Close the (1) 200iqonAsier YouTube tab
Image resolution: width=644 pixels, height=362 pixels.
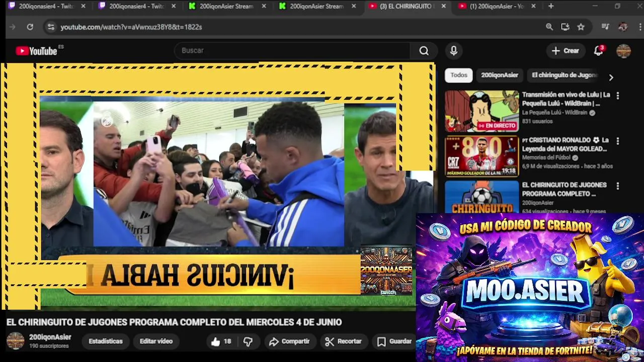(x=533, y=6)
